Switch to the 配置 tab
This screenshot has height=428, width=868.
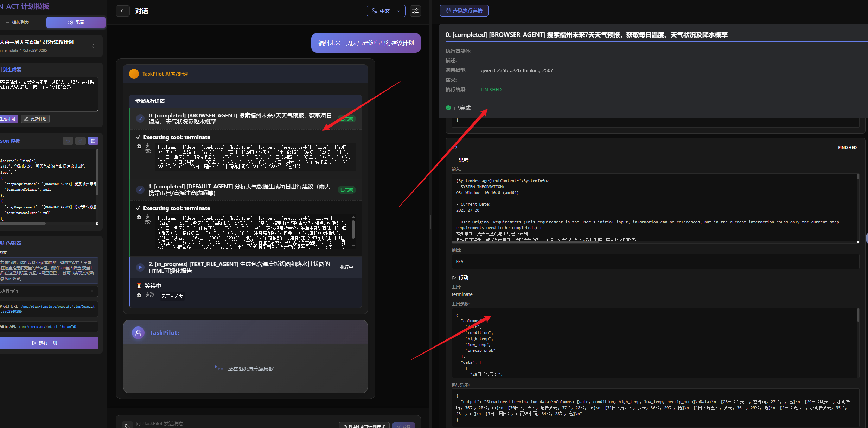pyautogui.click(x=76, y=22)
